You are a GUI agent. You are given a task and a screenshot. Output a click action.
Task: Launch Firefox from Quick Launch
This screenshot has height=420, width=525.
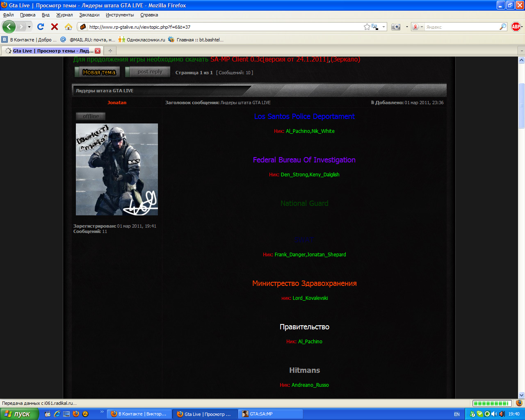75,414
